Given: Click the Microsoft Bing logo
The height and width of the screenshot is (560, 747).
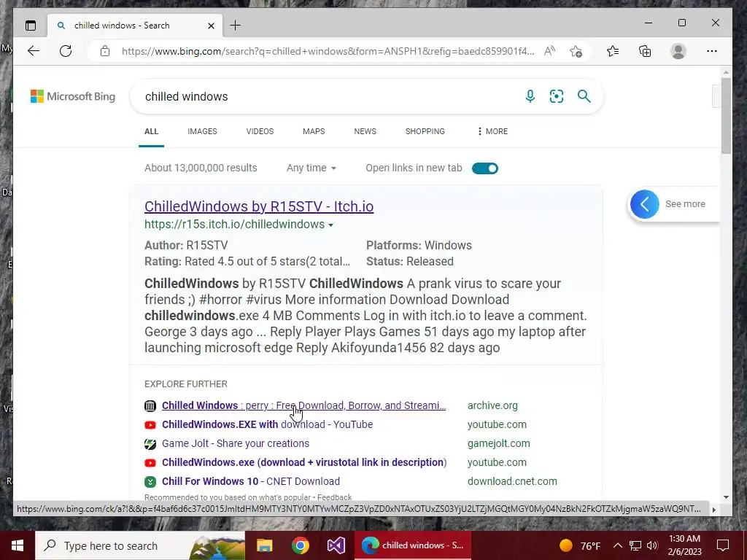Looking at the screenshot, I should [73, 97].
